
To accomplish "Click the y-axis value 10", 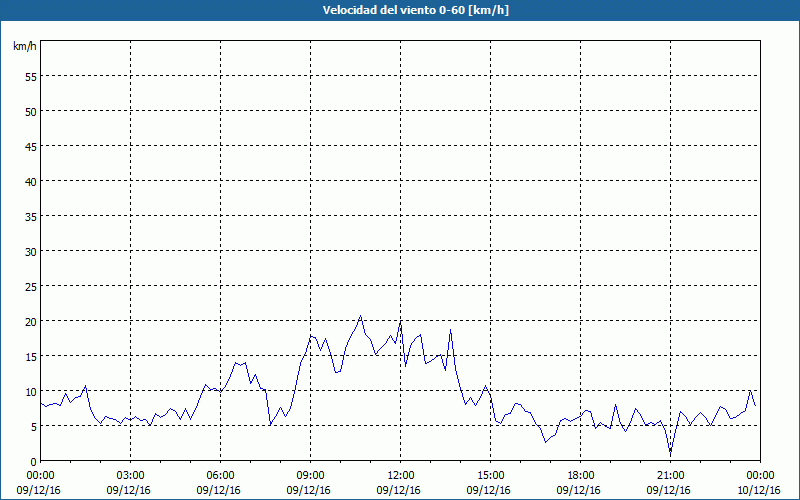I will (31, 392).
